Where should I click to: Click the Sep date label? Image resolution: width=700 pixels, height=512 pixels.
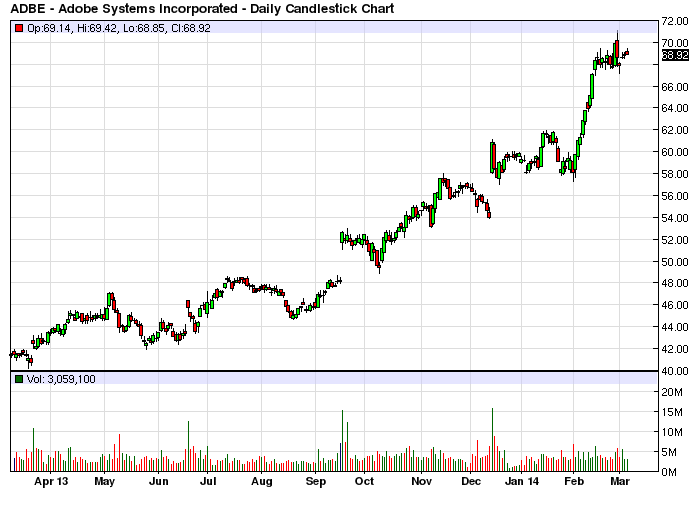pos(316,482)
